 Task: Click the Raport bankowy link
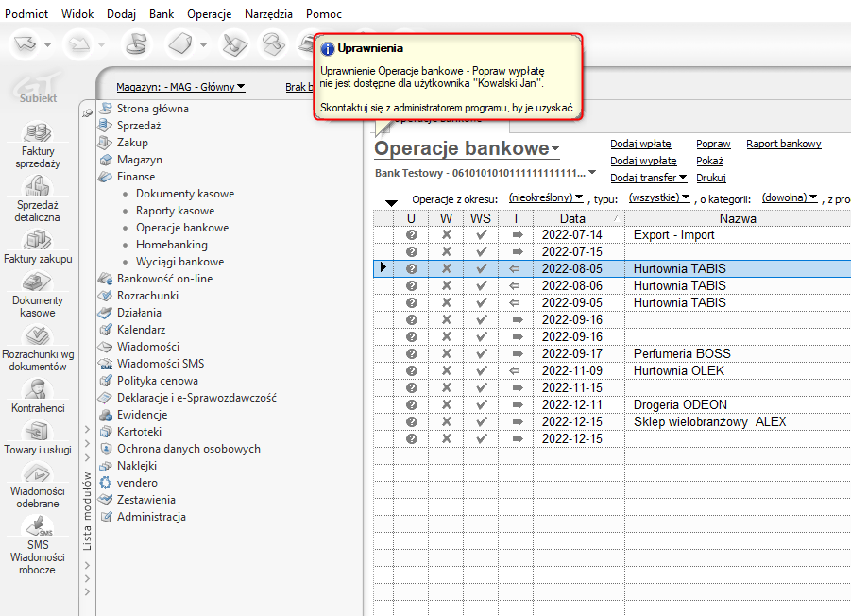click(783, 144)
